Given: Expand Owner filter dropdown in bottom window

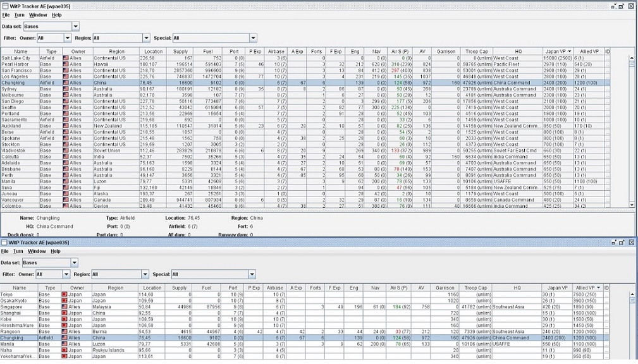Looking at the screenshot, I should pos(66,274).
